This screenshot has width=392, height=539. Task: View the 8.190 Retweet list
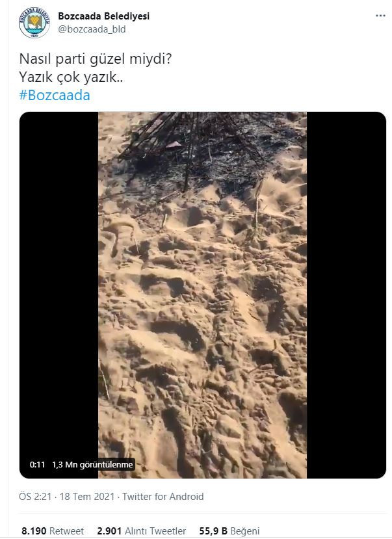click(x=53, y=531)
